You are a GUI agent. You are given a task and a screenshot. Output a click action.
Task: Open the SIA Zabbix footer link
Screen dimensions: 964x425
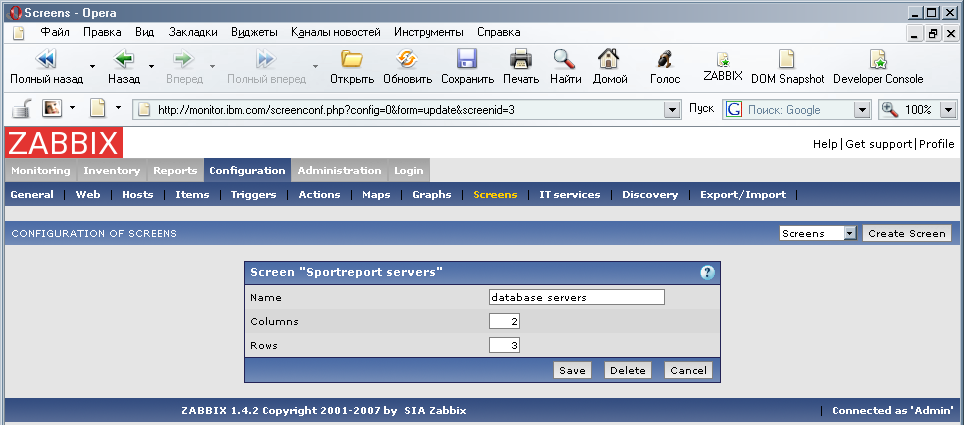click(435, 410)
